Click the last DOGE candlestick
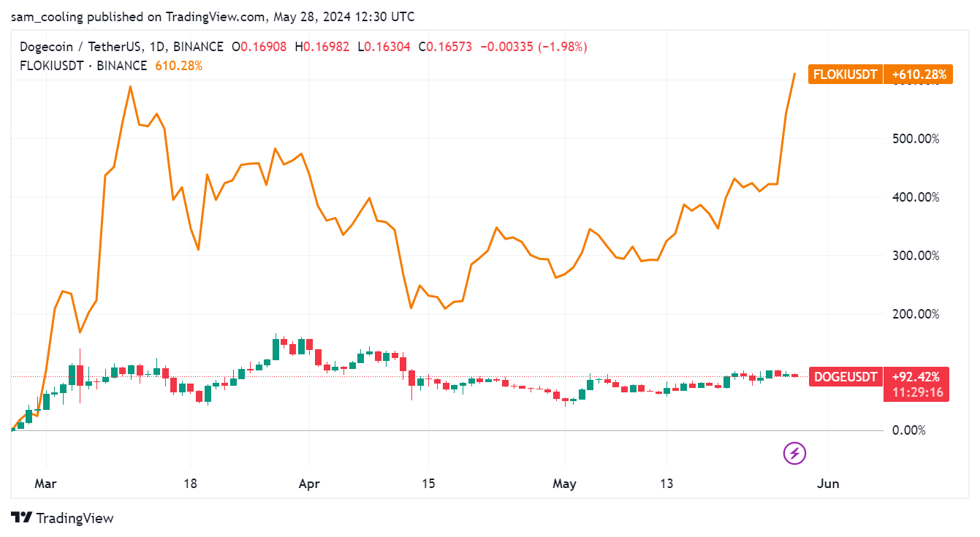The width and height of the screenshot is (980, 537). pyautogui.click(x=794, y=376)
